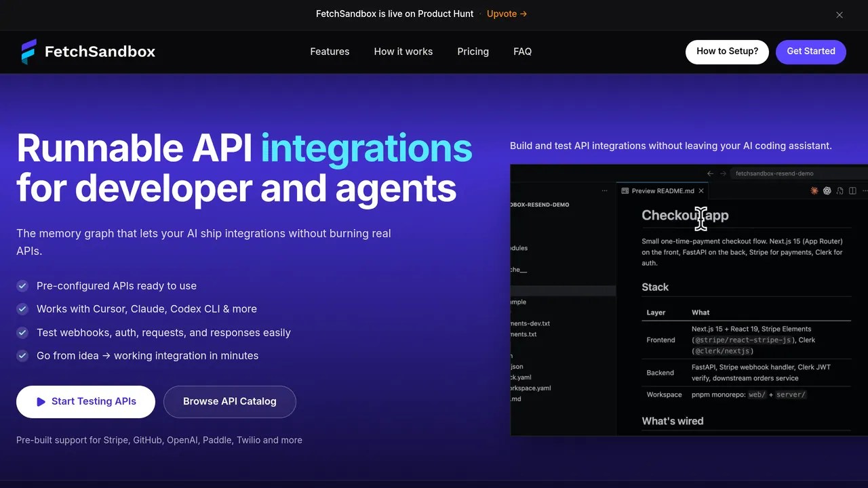The image size is (868, 488).
Task: Click the checkmark beside Works with Cursor
Action: pyautogui.click(x=22, y=309)
